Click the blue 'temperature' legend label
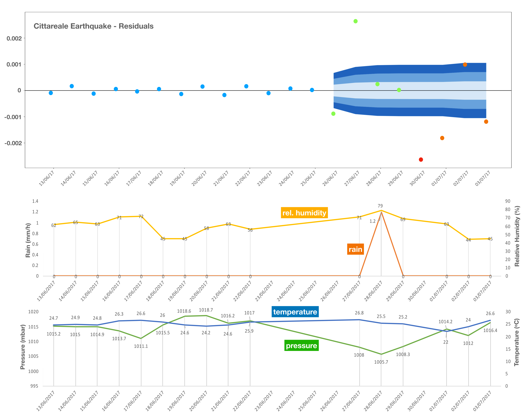 point(295,312)
